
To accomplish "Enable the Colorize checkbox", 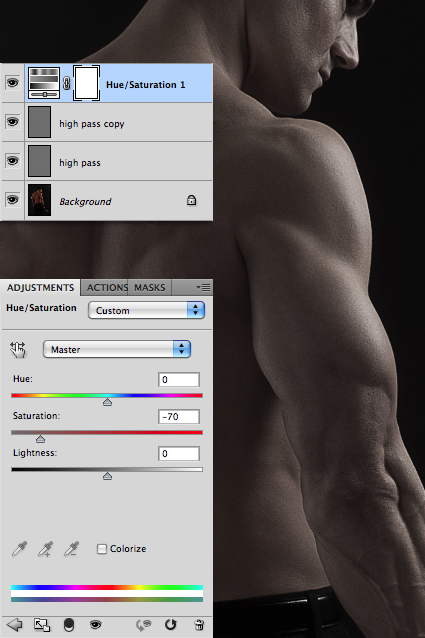I will point(102,549).
